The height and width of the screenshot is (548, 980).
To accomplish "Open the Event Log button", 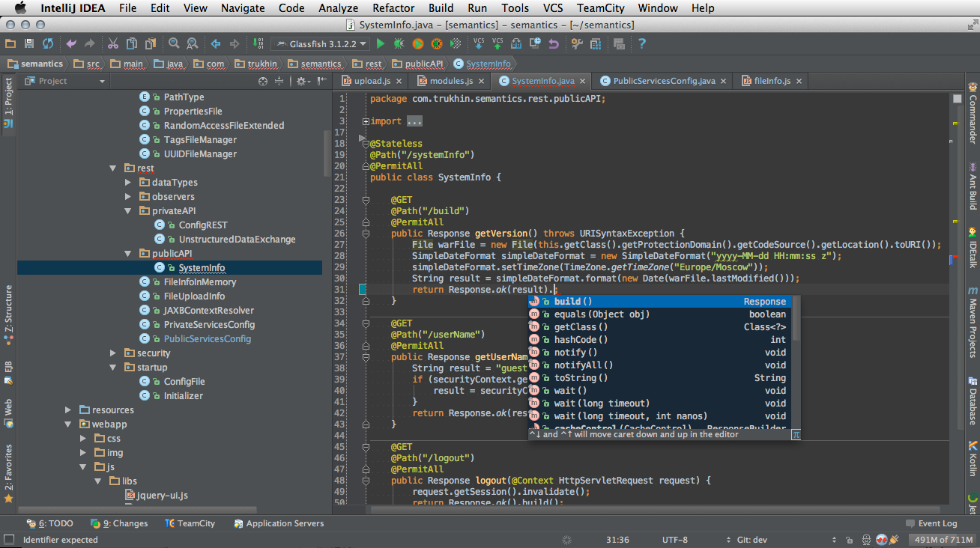I will click(x=931, y=523).
